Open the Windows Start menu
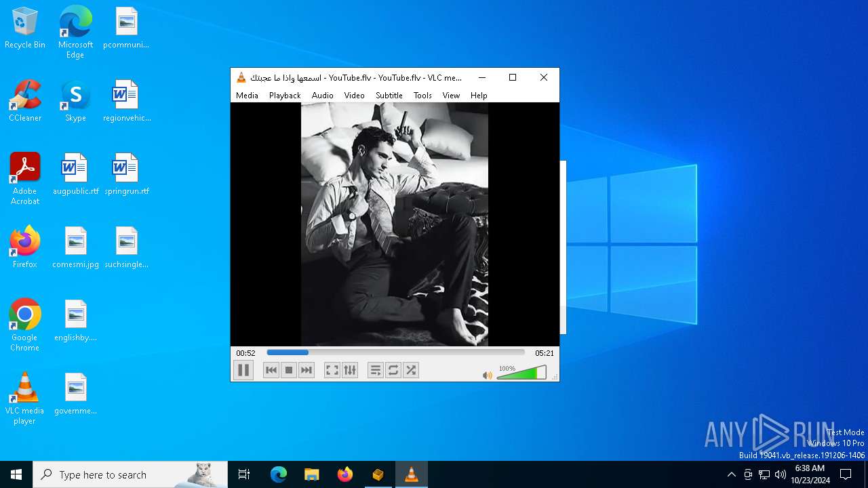Viewport: 868px width, 488px height. (x=16, y=474)
